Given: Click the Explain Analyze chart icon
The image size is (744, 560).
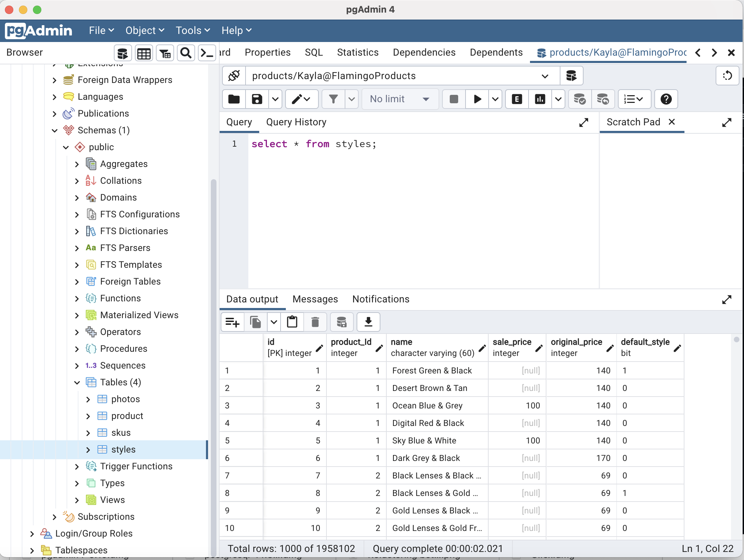Looking at the screenshot, I should (540, 99).
